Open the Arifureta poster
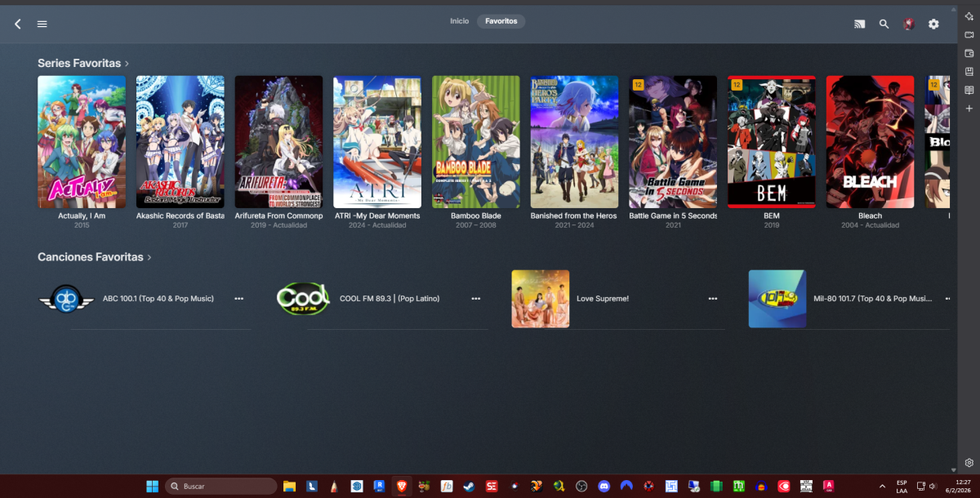 278,142
